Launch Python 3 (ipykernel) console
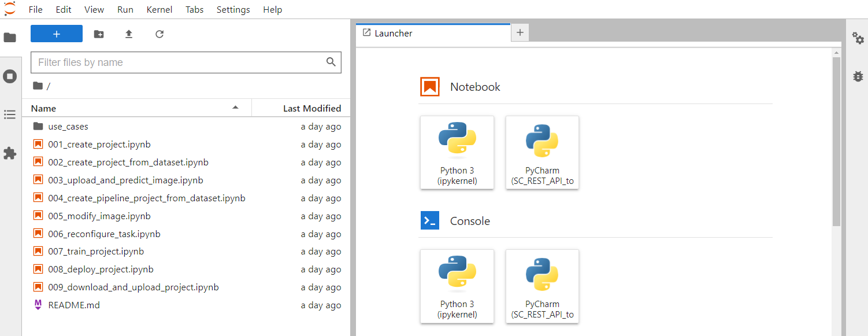 coord(457,286)
